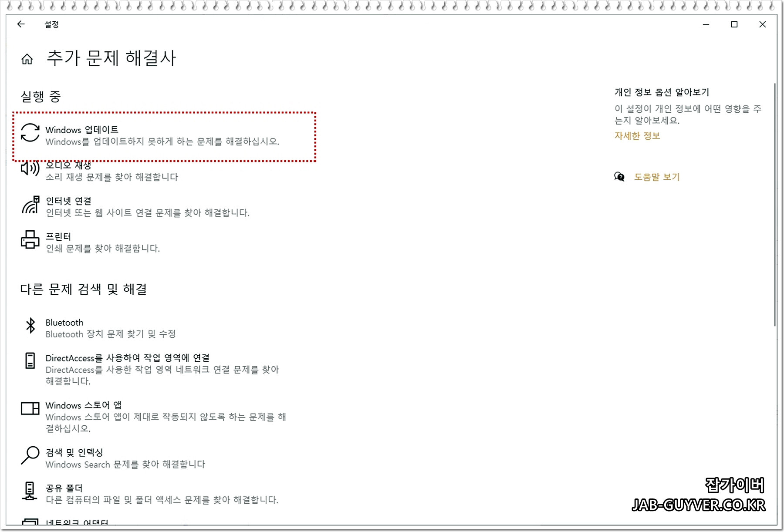Click 'Windows를 업데이트하지 못하게 하는 문제를 해결하십시오.' text
This screenshot has height=532, width=784.
point(162,141)
